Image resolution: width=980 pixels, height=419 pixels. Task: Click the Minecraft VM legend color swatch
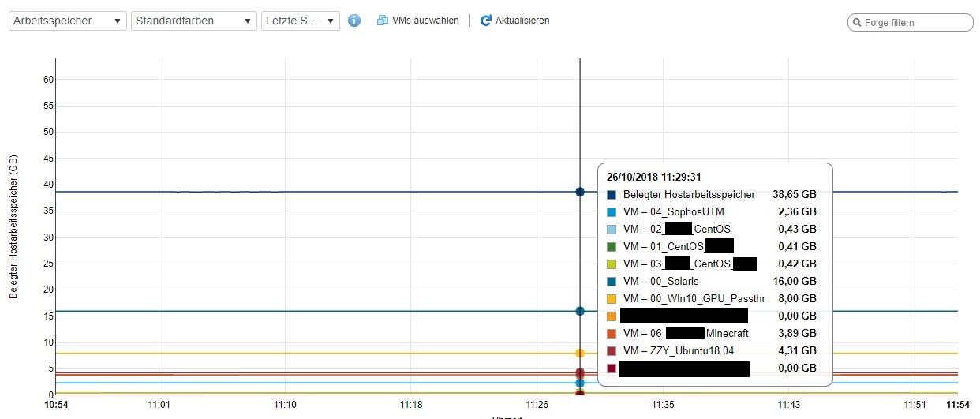click(612, 334)
